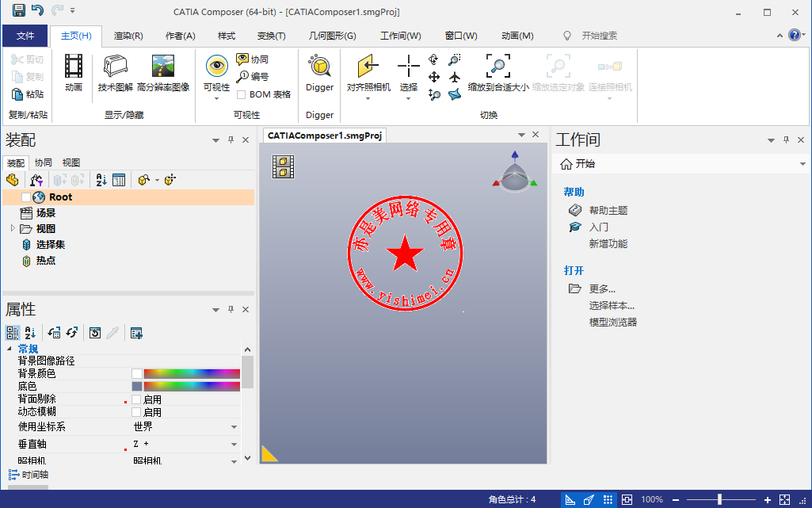Click the fullscreen icon in status bar

tap(784, 500)
